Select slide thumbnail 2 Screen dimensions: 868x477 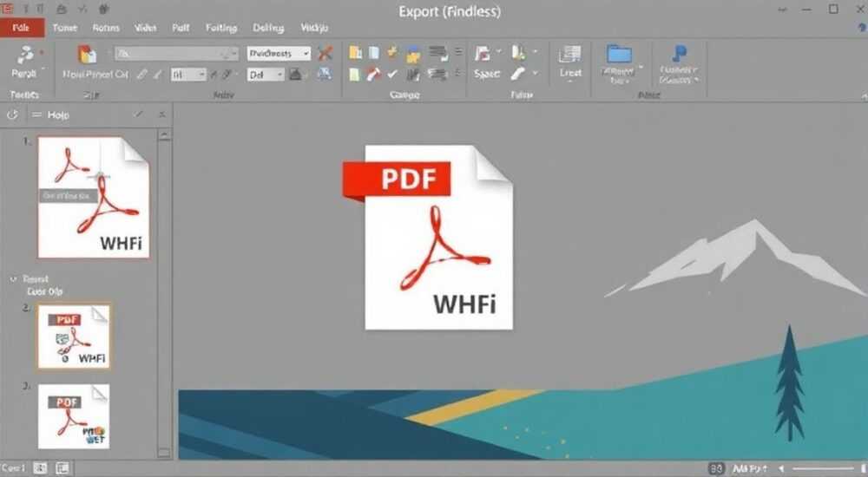point(74,336)
